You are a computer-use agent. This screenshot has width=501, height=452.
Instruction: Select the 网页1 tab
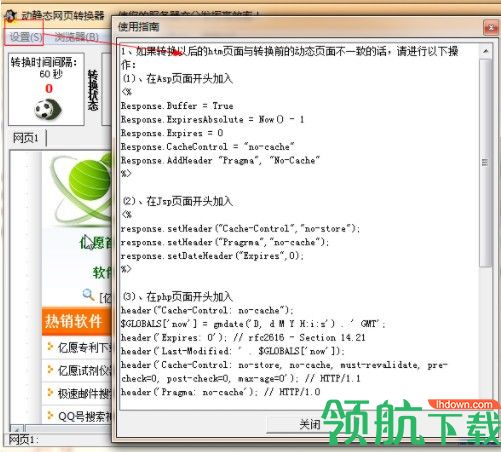point(26,138)
